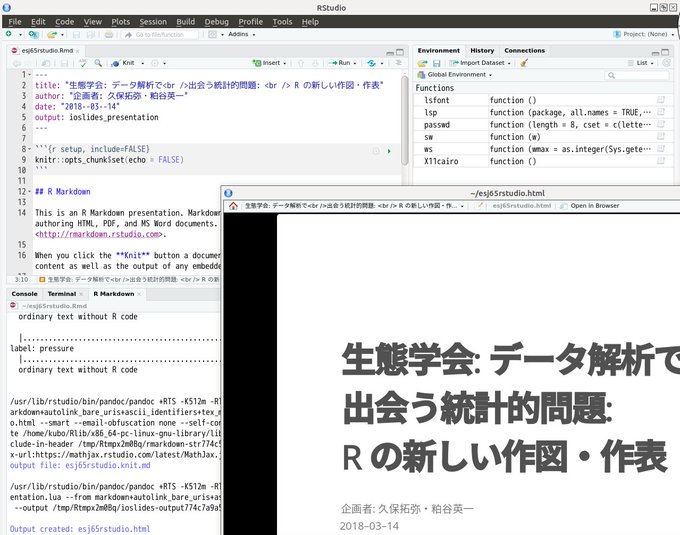Click the Print icon in main toolbar
The image size is (680, 535).
109,35
